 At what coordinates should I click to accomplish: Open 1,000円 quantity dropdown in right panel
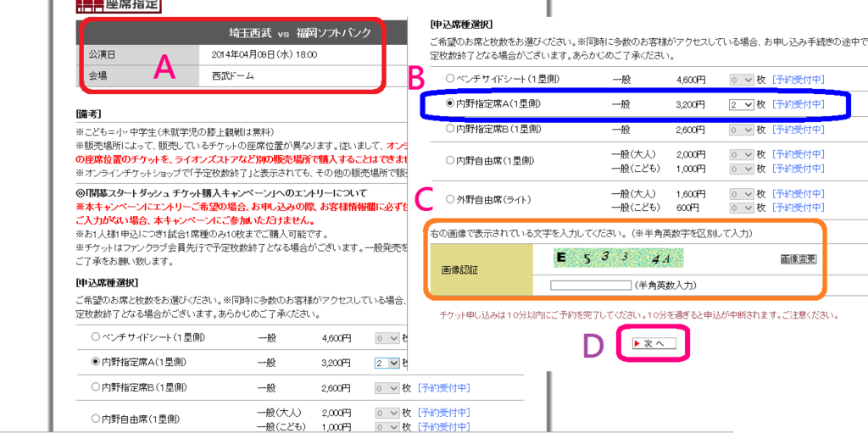pos(742,168)
